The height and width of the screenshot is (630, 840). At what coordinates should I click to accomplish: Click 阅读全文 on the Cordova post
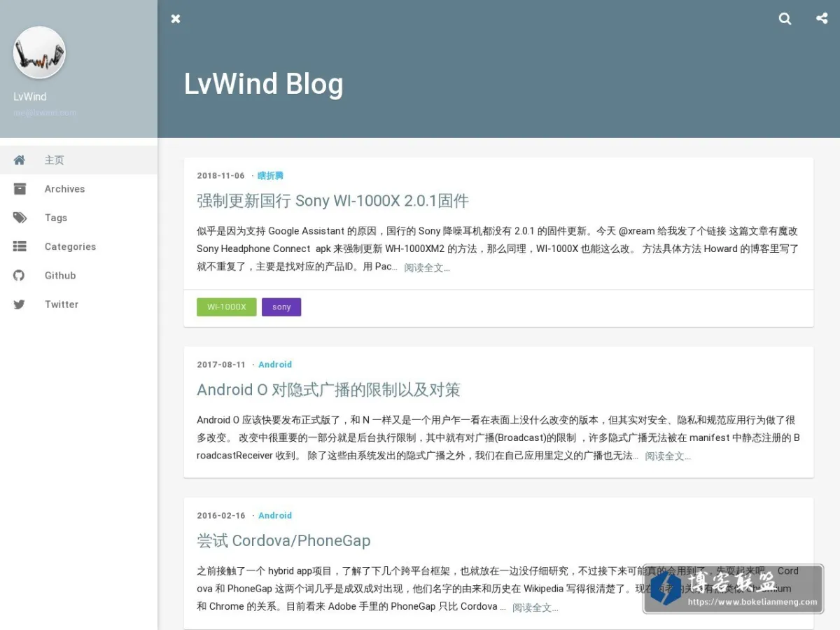tap(535, 608)
